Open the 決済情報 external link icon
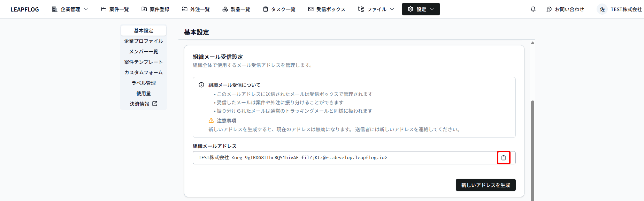Viewport: 644px width, 201px height. tap(155, 104)
